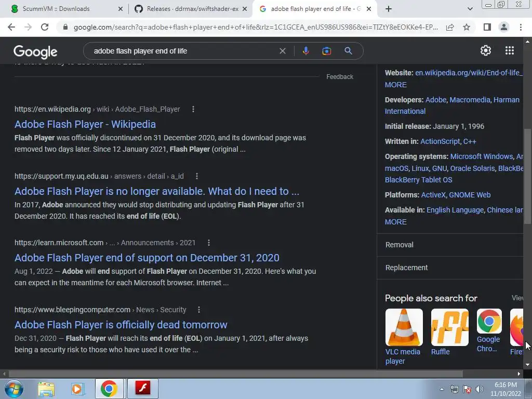
Task: Go to the Google home logo
Action: [35, 52]
